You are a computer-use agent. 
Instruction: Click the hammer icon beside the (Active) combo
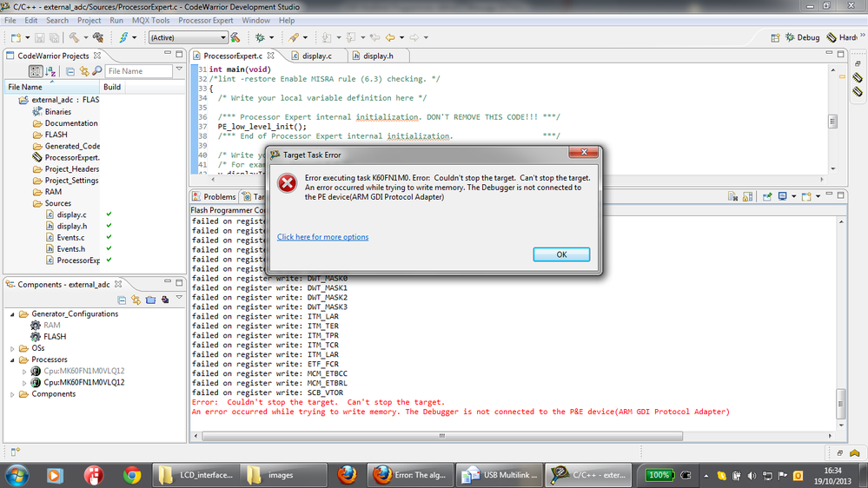235,37
